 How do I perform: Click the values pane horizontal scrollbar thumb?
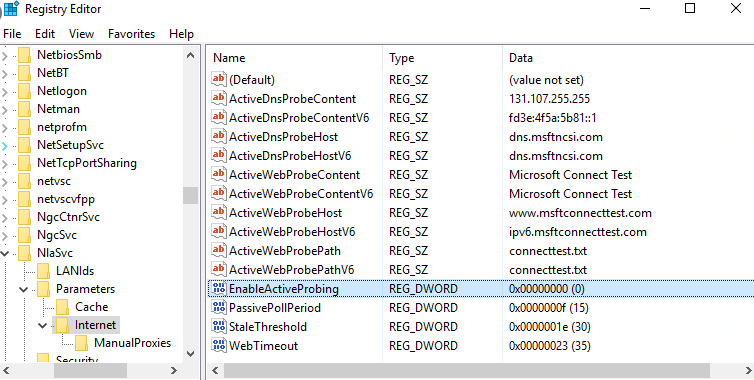(466, 370)
